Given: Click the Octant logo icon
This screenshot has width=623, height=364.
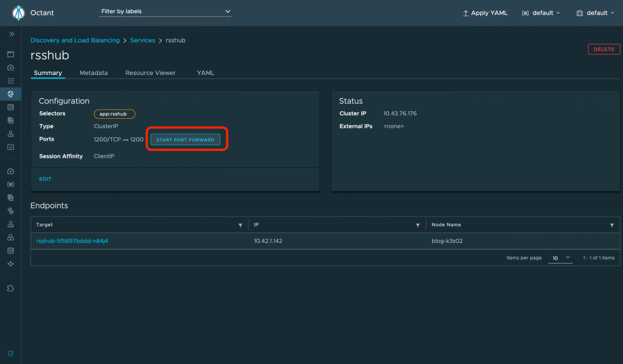Looking at the screenshot, I should click(x=18, y=13).
